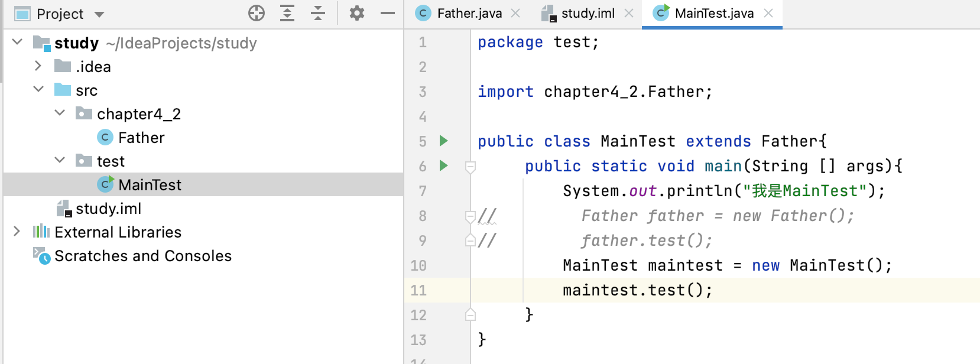Click the Project panel title label
The image size is (980, 364).
click(60, 14)
